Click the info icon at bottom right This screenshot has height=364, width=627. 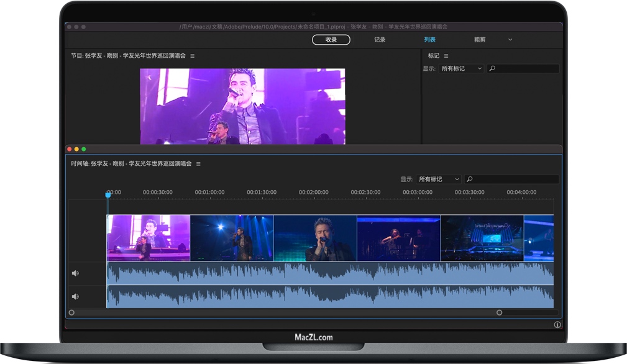558,324
